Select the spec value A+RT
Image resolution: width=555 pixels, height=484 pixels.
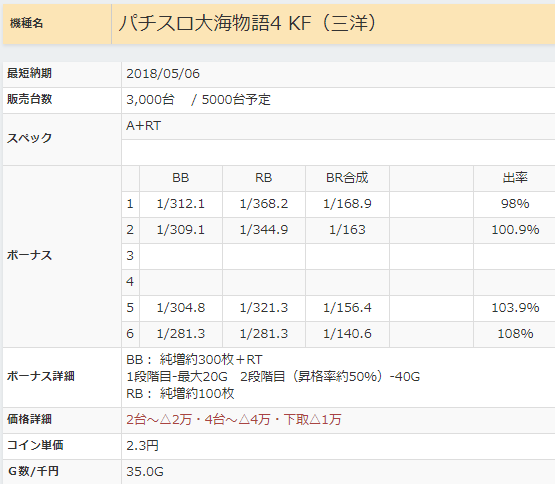tap(144, 126)
